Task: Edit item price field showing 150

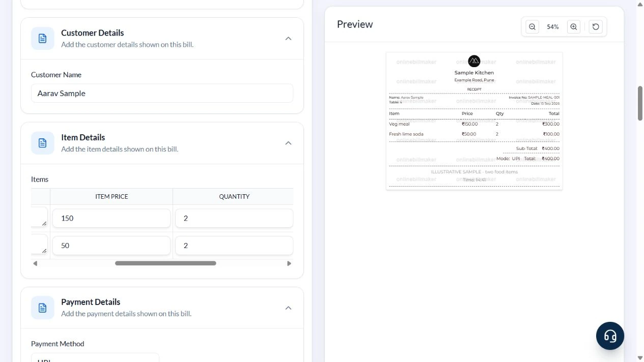Action: [x=111, y=218]
